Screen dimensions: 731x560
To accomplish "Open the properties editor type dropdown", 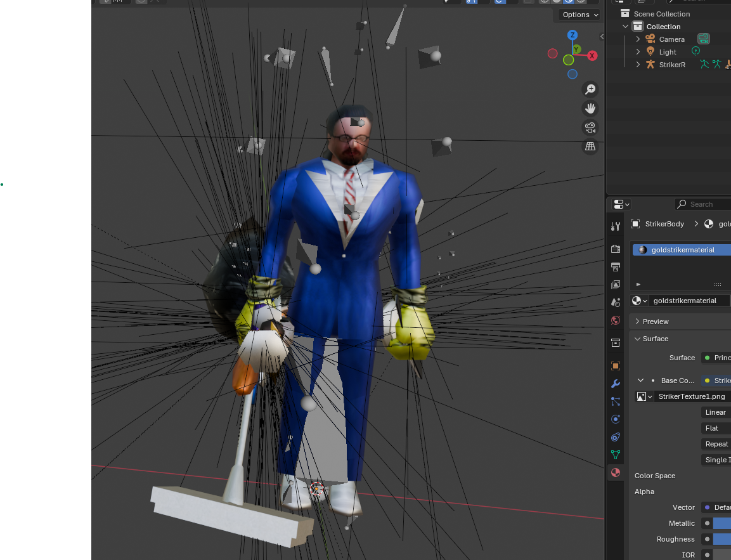I will point(621,204).
